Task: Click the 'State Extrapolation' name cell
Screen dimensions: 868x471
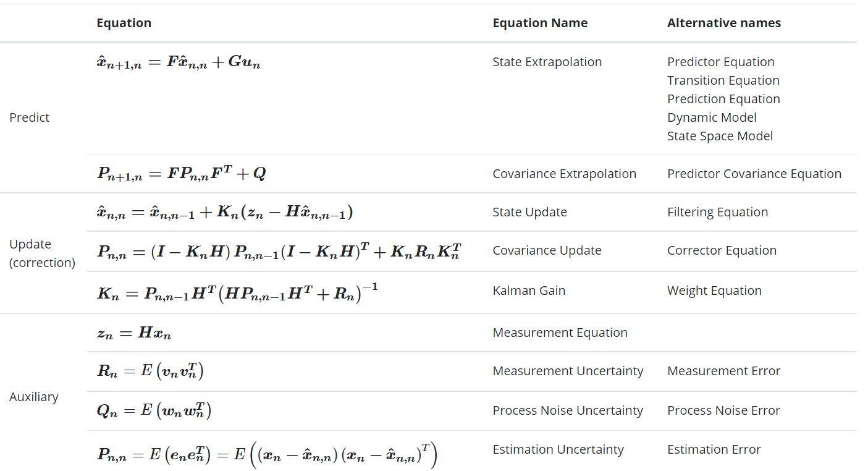Action: pos(547,62)
